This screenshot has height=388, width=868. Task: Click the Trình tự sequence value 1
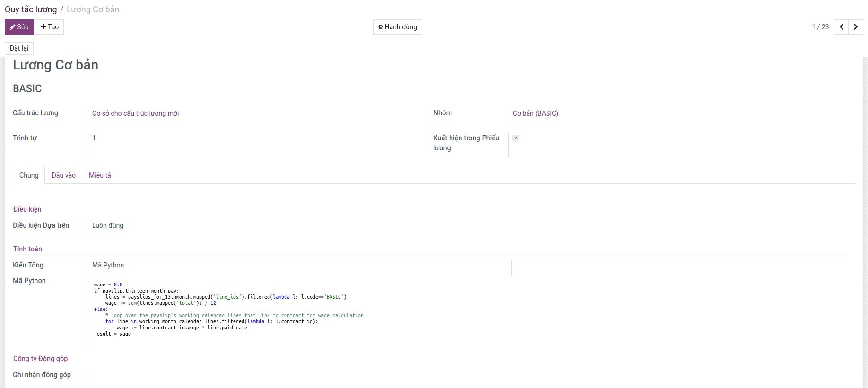[94, 138]
